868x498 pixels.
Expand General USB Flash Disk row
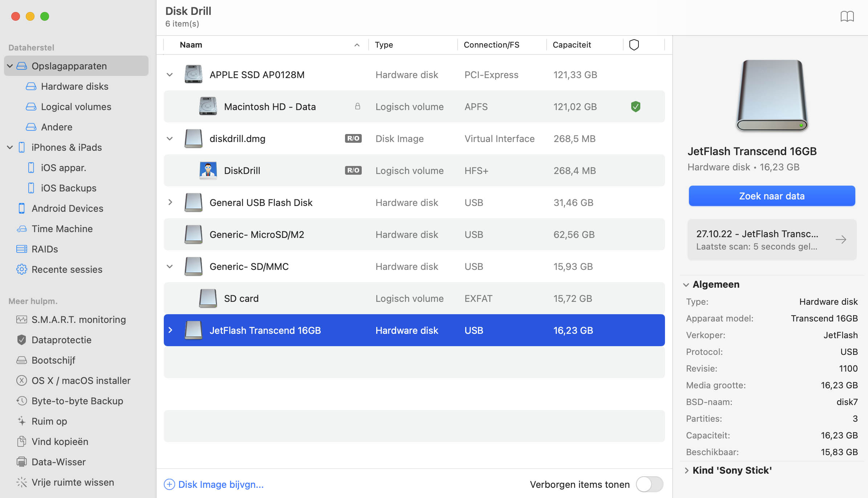coord(170,202)
